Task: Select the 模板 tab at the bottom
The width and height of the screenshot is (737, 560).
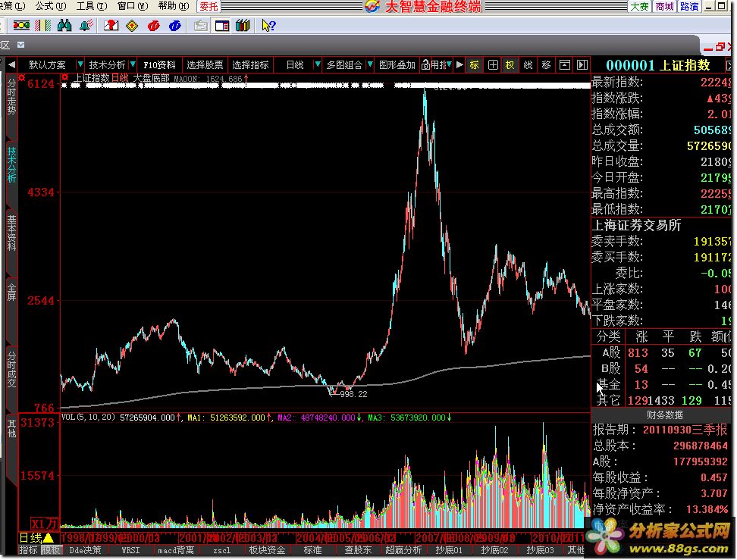Action: tap(51, 549)
